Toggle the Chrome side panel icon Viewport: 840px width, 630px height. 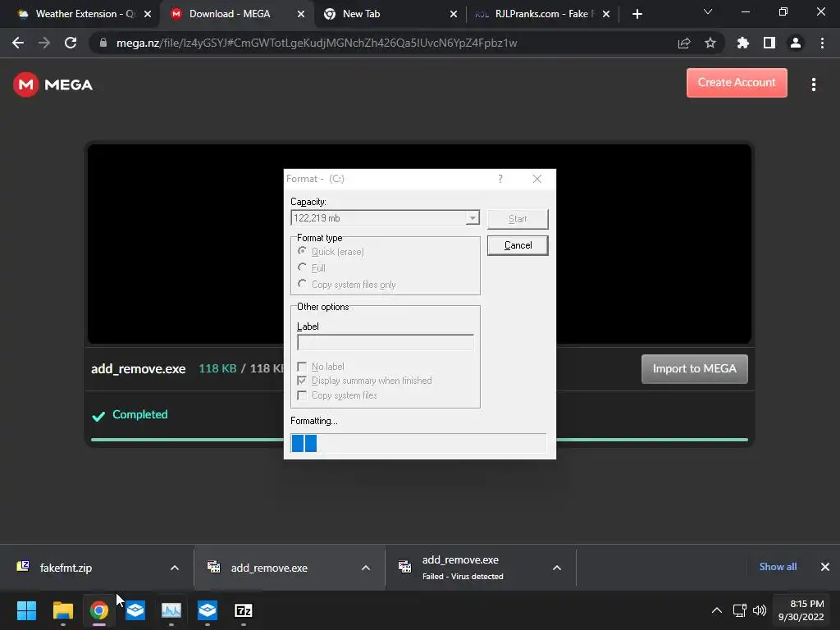(769, 43)
